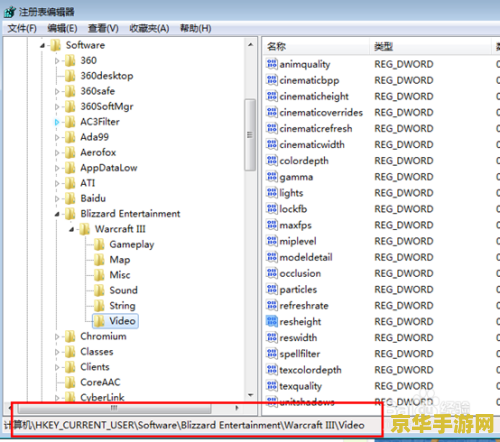500x442 pixels.
Task: Click the spellfilter value icon
Action: pyautogui.click(x=272, y=353)
